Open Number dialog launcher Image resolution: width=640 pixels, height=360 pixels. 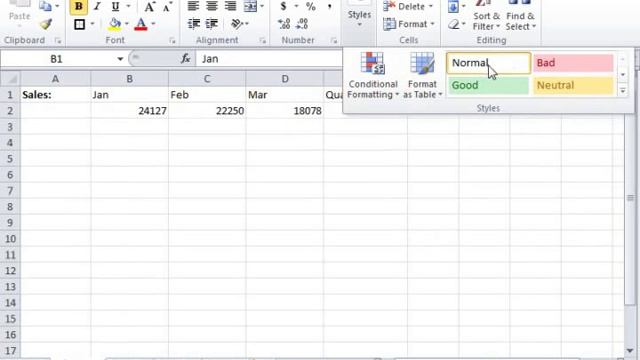[334, 40]
